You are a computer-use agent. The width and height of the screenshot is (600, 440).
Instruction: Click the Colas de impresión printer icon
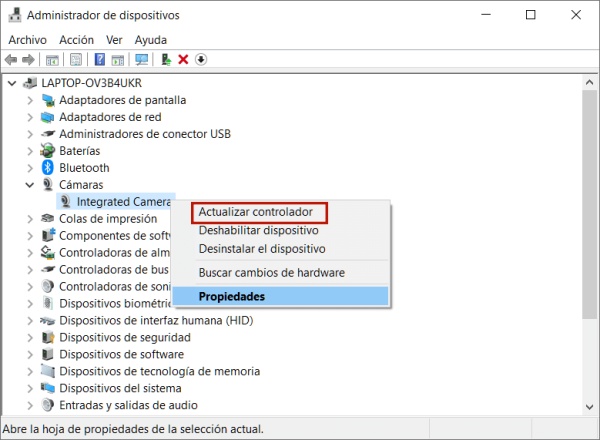click(x=47, y=218)
